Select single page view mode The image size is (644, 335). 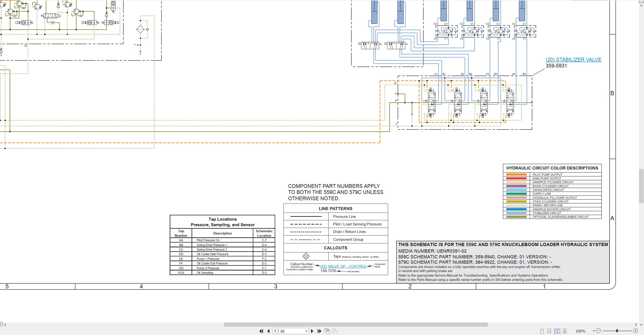pos(542,331)
